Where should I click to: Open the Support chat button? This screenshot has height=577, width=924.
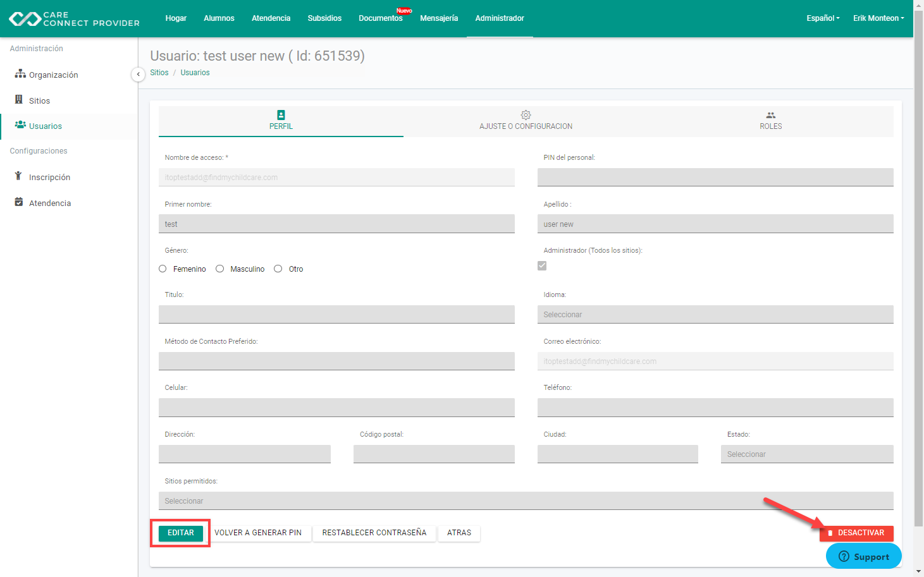tap(863, 556)
